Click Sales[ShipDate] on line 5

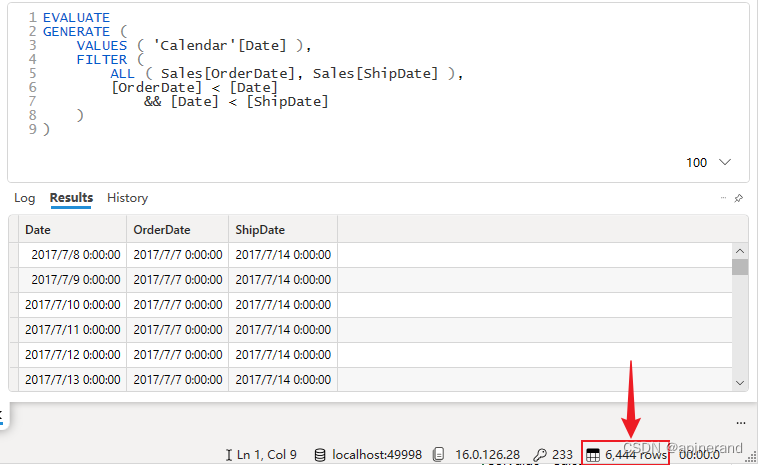(x=376, y=74)
